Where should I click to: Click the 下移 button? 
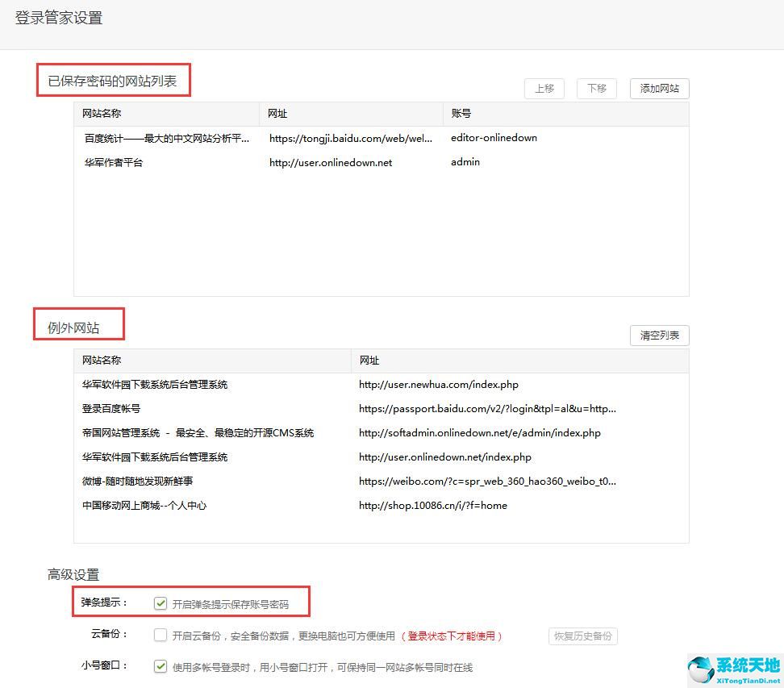596,89
